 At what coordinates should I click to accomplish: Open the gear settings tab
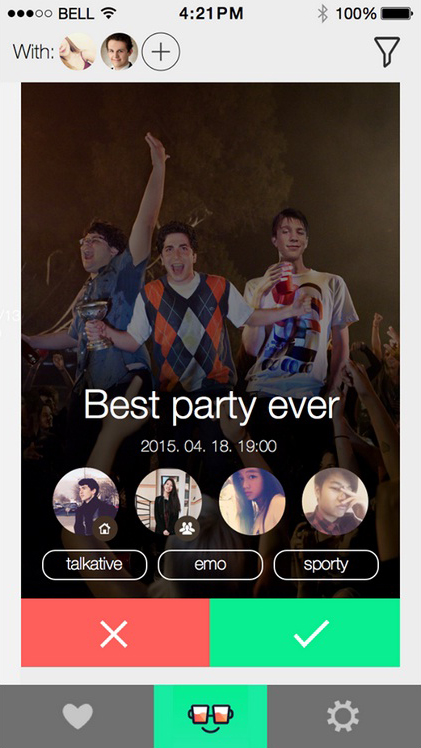coord(343,717)
